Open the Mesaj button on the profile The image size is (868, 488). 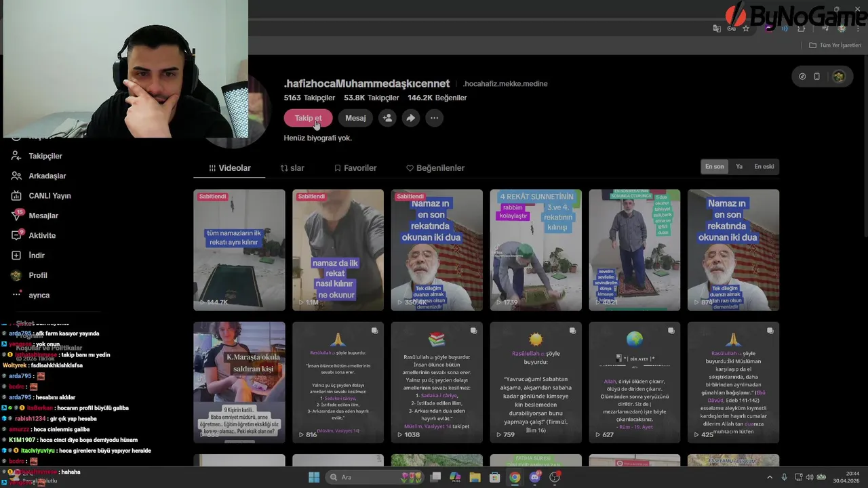click(x=355, y=118)
